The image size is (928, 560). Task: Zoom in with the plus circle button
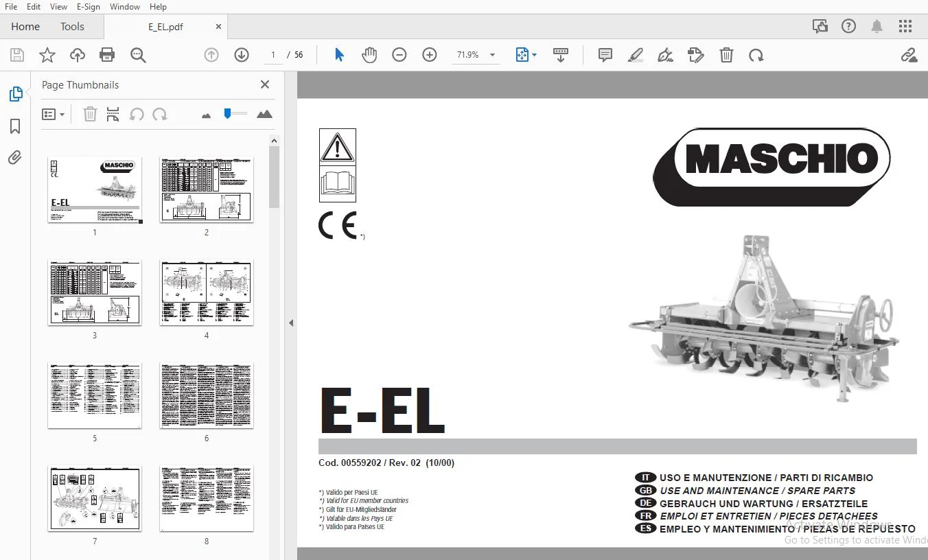(x=430, y=56)
